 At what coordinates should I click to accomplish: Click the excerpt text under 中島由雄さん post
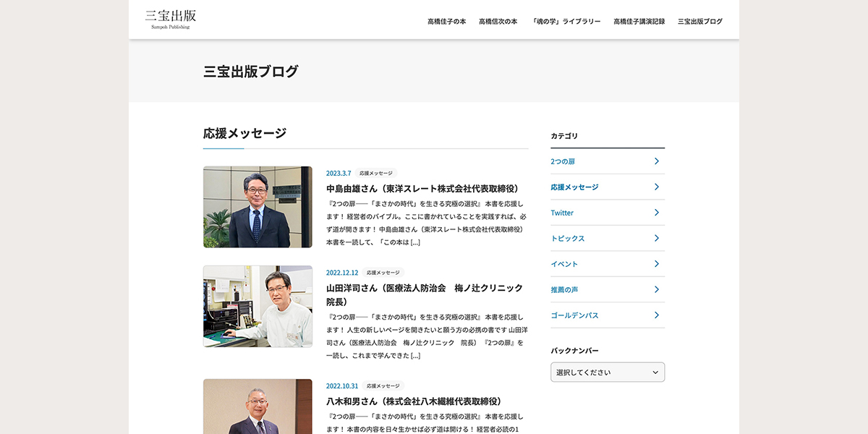pos(427,223)
